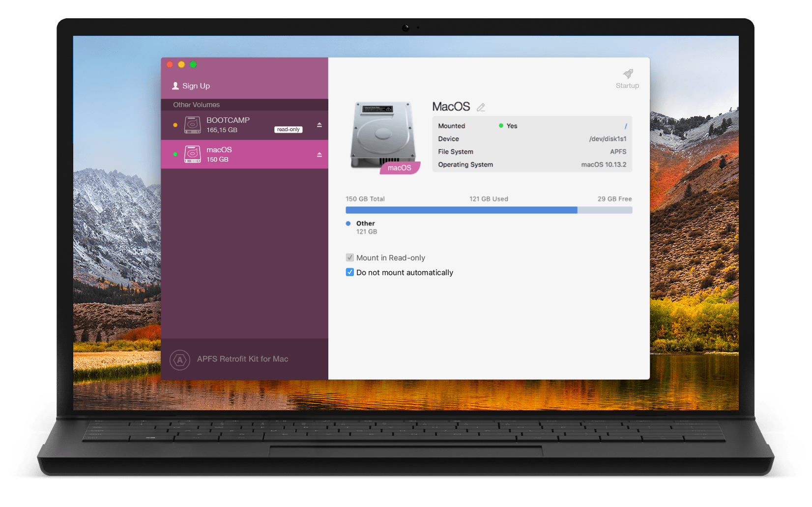Click the yellow minimize window button
812x507 pixels.
click(181, 64)
